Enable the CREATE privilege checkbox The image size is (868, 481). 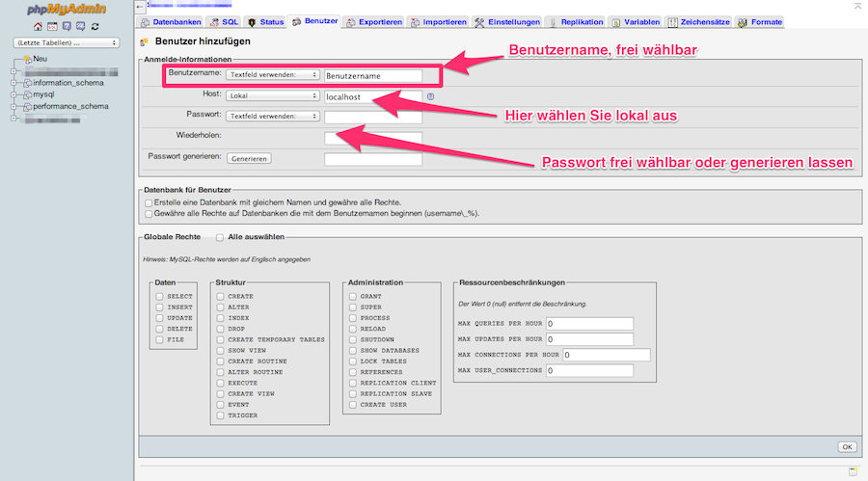point(220,297)
